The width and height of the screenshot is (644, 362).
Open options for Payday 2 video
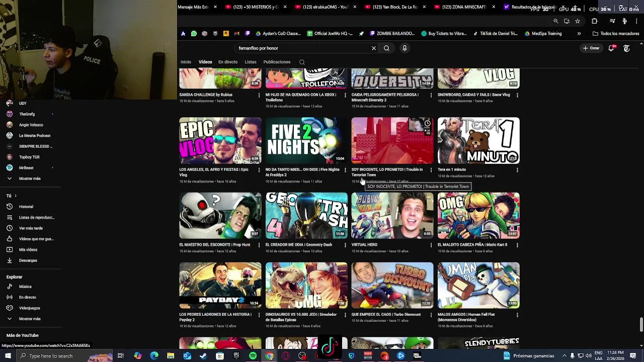(x=259, y=315)
